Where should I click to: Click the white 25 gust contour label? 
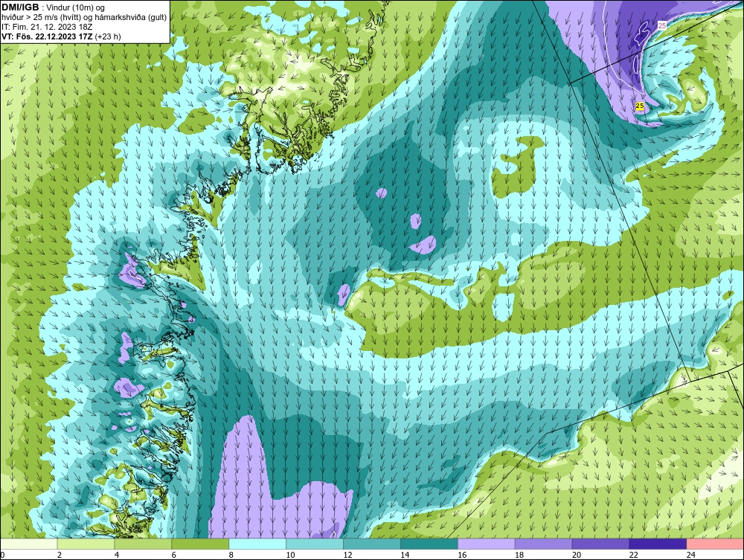coord(662,25)
